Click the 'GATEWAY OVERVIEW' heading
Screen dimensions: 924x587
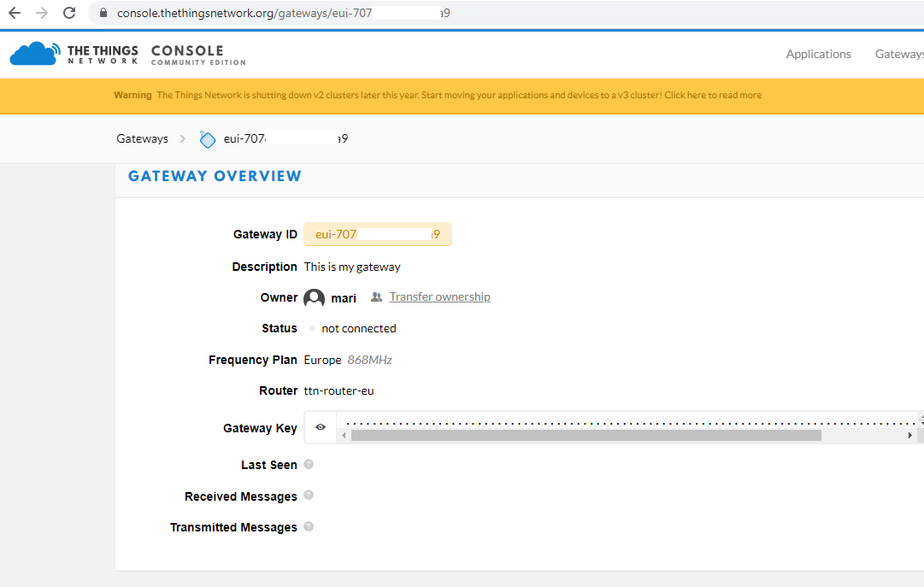[215, 176]
